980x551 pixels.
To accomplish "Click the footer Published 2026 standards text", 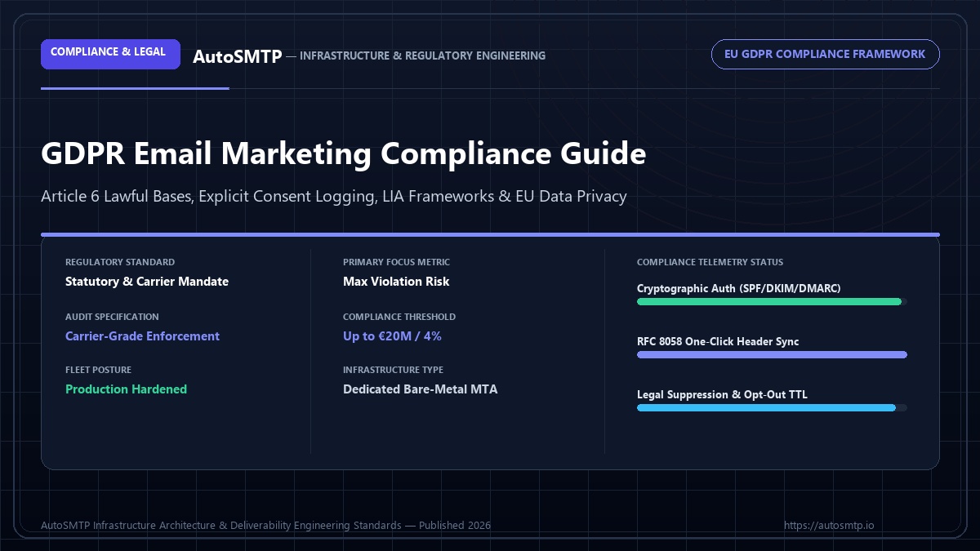I will (265, 525).
